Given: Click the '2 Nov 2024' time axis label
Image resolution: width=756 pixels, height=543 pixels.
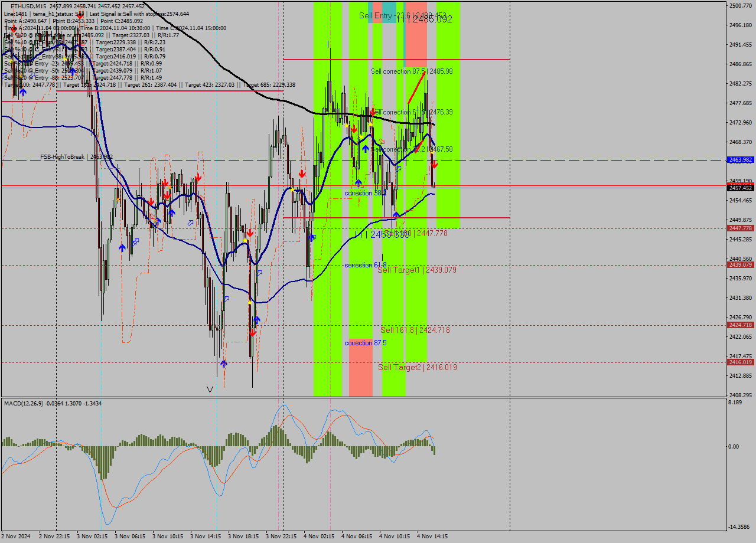Looking at the screenshot, I should point(17,537).
